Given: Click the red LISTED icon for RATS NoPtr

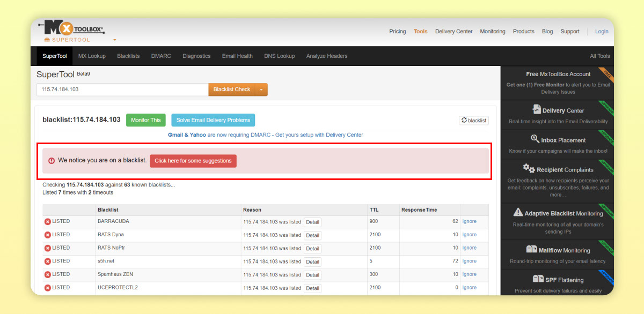Looking at the screenshot, I should point(47,248).
